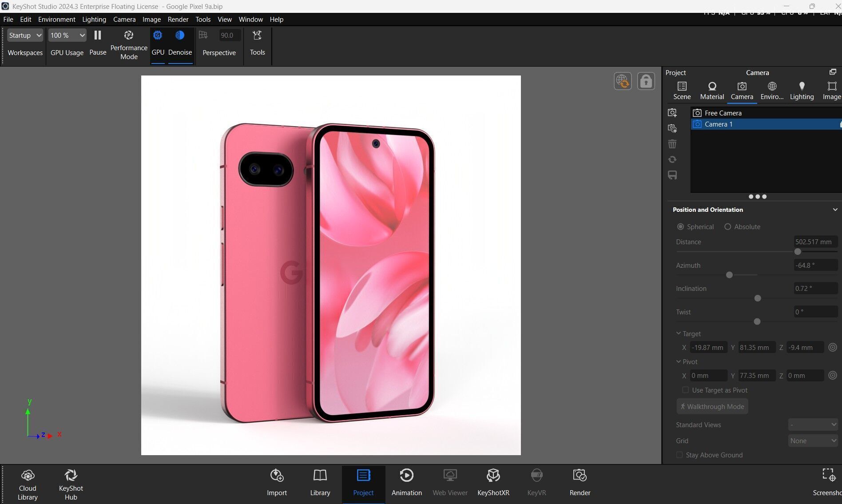Click the Inclination slider handle
The image size is (842, 504).
758,298
